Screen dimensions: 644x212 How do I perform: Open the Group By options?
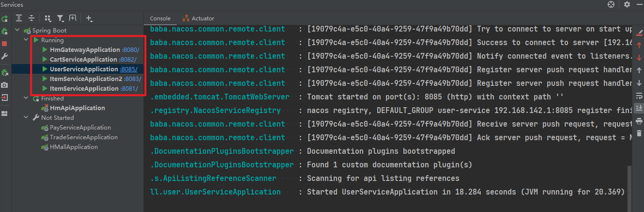48,18
